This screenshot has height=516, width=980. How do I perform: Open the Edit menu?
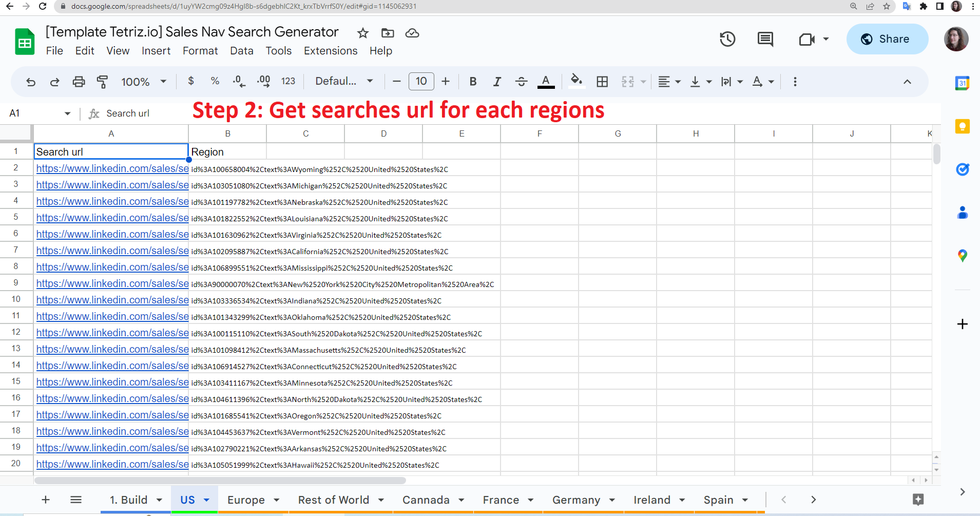coord(85,51)
